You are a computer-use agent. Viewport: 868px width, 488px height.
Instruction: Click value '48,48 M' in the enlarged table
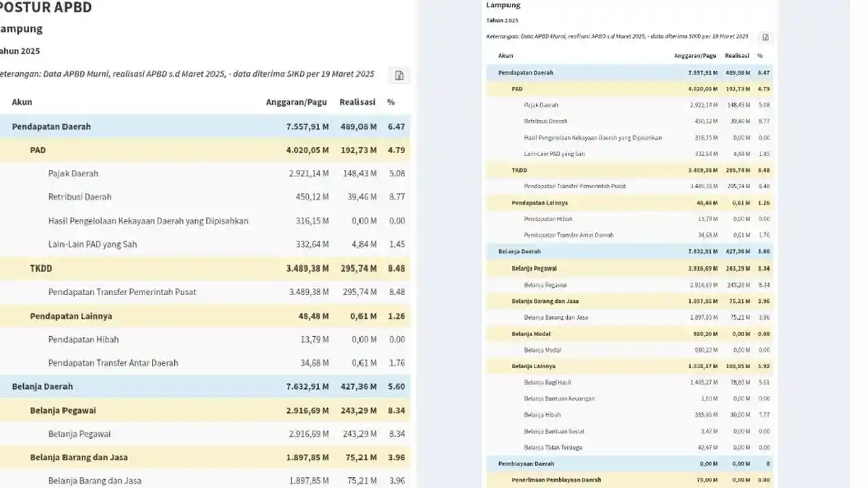pos(315,316)
